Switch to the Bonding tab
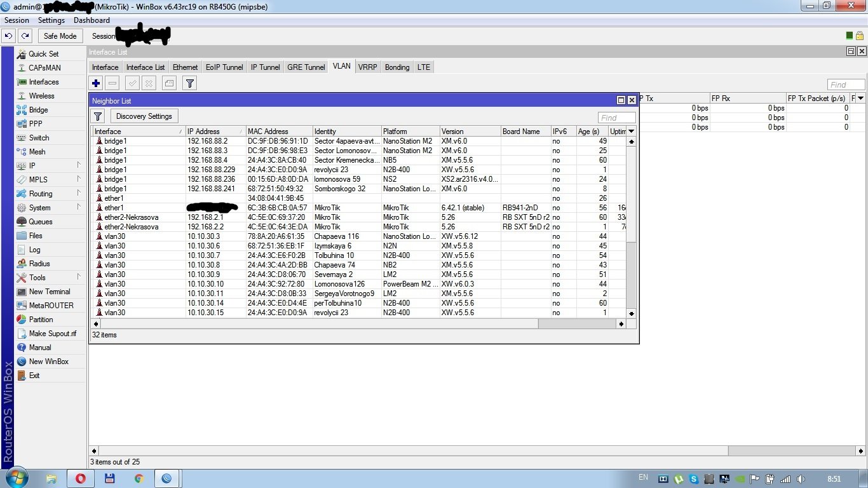Screen dimensions: 868x488 (x=397, y=67)
